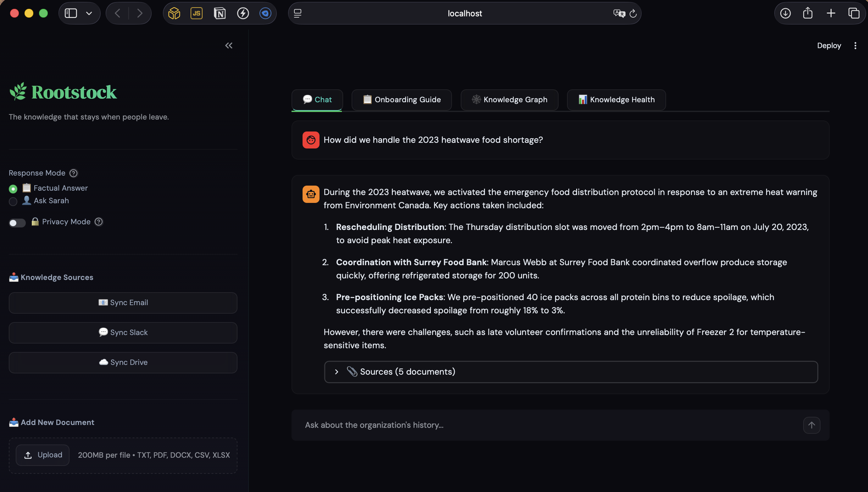Click the translate icon in address bar
Screen dimensions: 868x492
tap(619, 14)
